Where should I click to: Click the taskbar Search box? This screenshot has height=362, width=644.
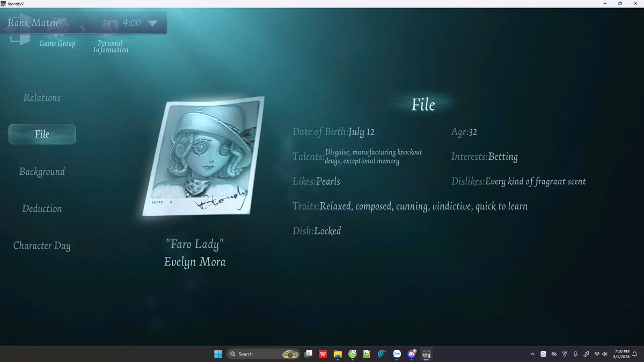(263, 354)
